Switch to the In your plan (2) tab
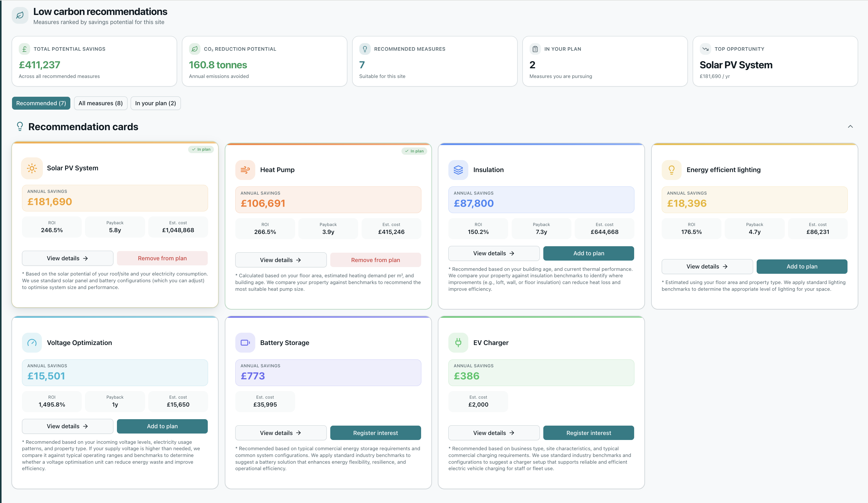This screenshot has width=868, height=503. [155, 103]
